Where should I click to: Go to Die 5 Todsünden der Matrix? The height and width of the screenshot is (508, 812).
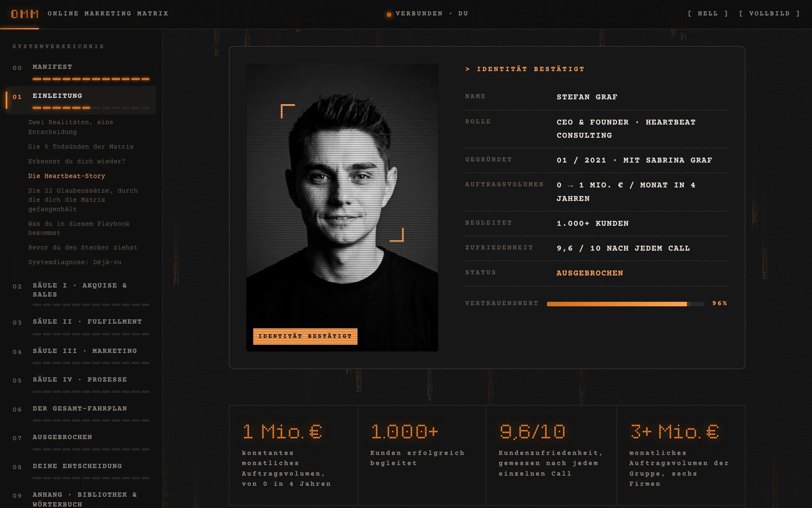[x=81, y=147]
